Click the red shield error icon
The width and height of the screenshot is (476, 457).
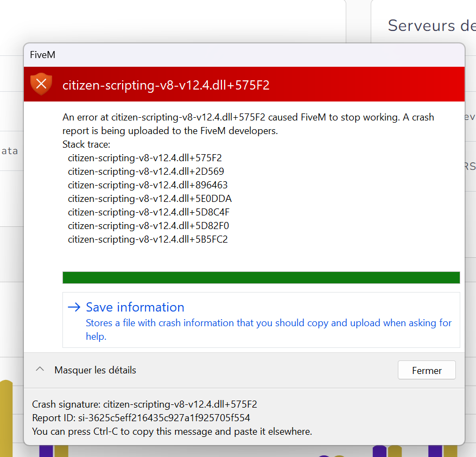[41, 84]
